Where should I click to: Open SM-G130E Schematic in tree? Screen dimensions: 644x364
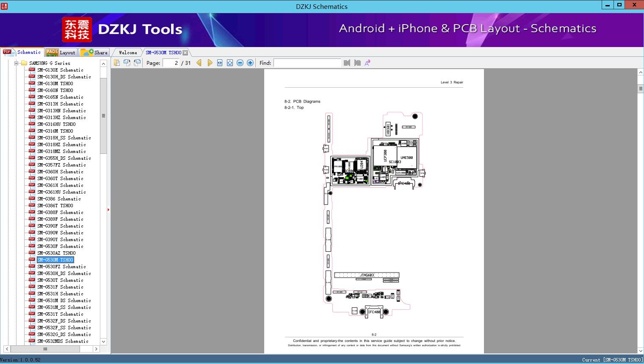pos(60,70)
